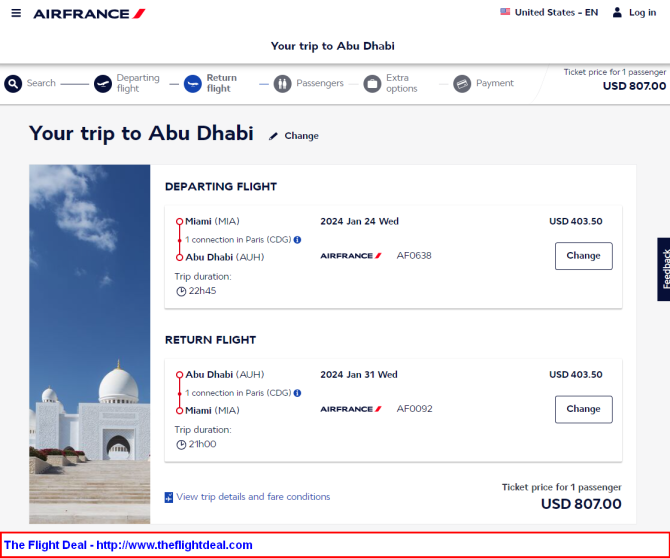Image resolution: width=670 pixels, height=558 pixels.
Task: Click the Air France logo
Action: click(x=89, y=14)
